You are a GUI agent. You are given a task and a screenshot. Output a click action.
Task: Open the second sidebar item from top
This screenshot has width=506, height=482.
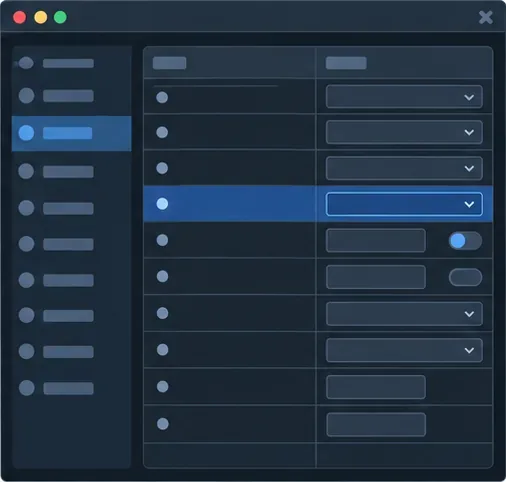pos(56,96)
